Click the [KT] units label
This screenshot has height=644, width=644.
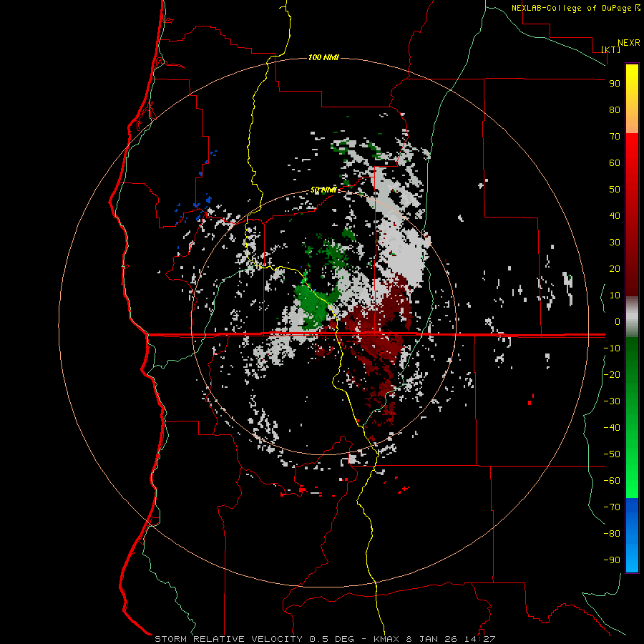pos(610,49)
